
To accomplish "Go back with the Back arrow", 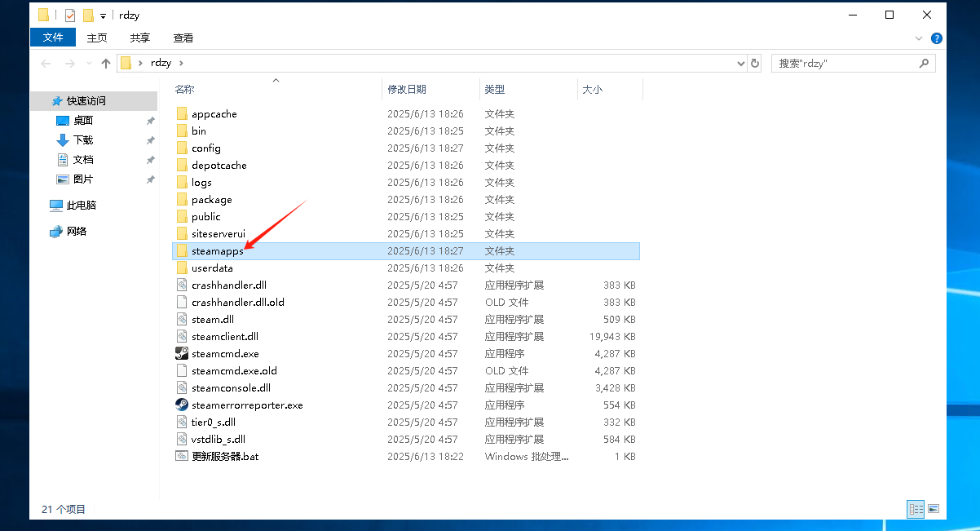I will [47, 64].
